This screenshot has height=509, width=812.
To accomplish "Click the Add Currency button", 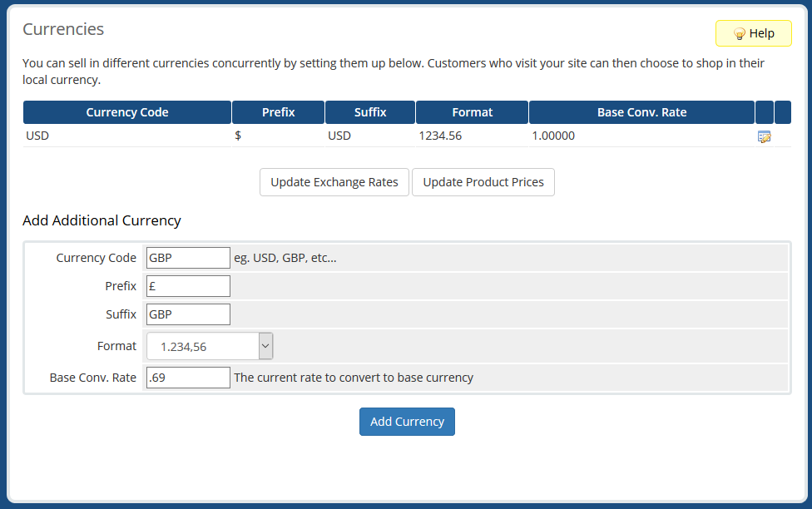I will (x=407, y=422).
